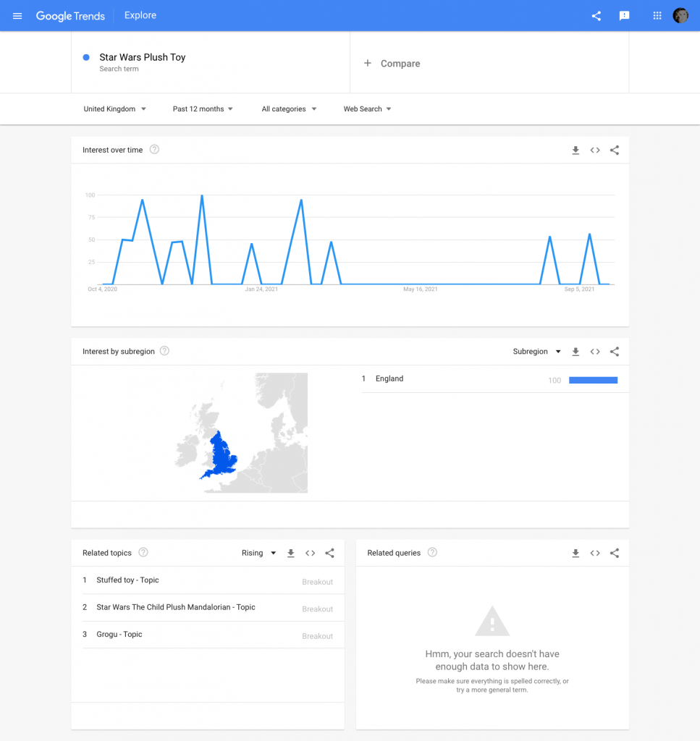This screenshot has height=741, width=700.
Task: Open embed code for Interest over time chart
Action: point(595,150)
